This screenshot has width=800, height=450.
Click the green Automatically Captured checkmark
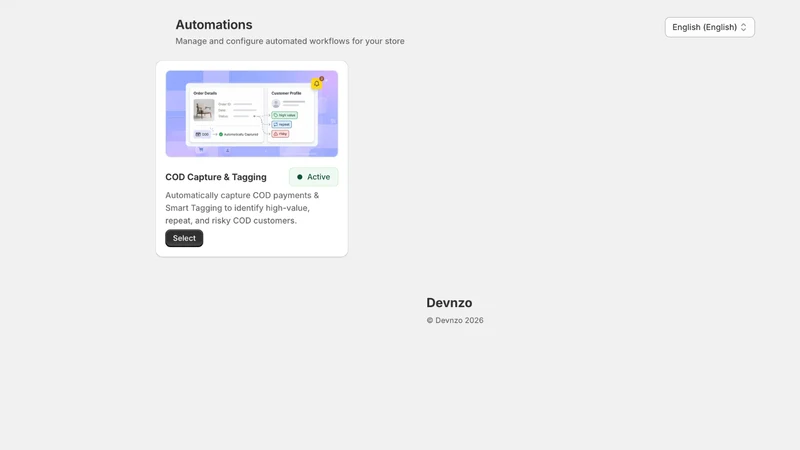pos(221,134)
